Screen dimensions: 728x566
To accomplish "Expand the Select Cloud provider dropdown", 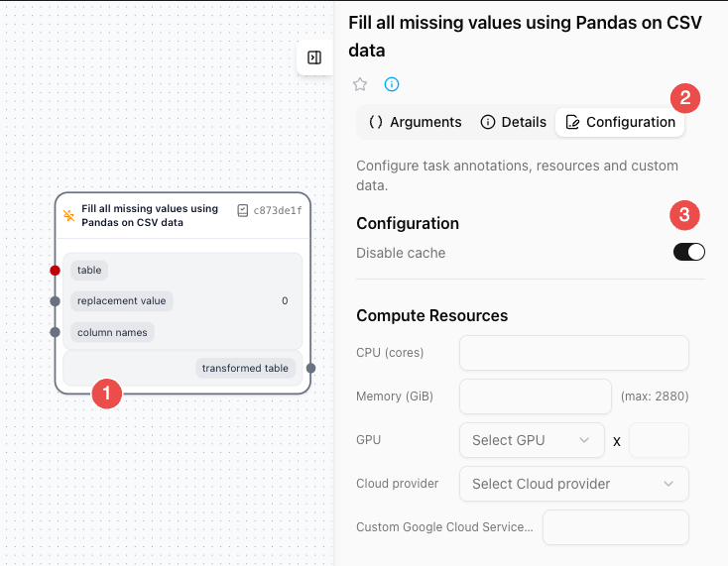I will [x=573, y=484].
